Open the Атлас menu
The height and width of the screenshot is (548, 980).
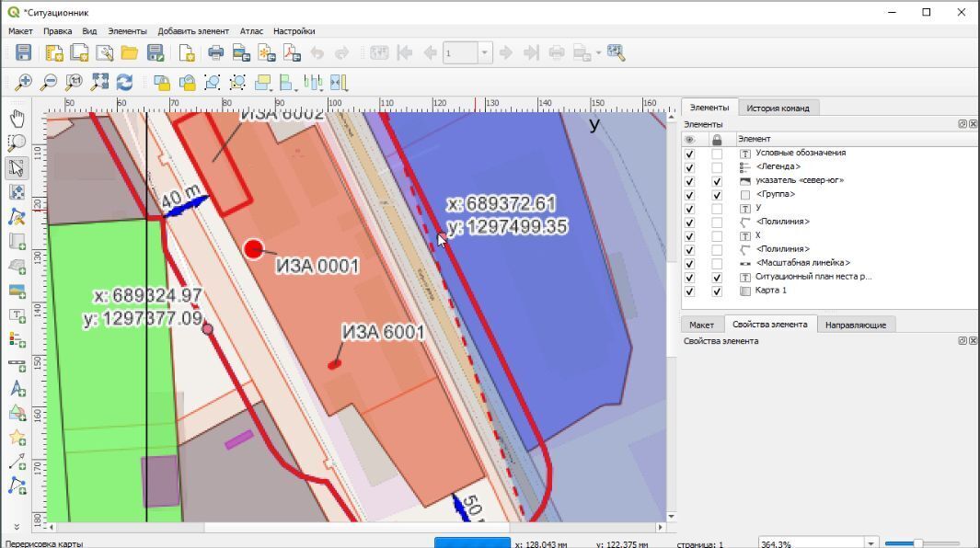[251, 31]
